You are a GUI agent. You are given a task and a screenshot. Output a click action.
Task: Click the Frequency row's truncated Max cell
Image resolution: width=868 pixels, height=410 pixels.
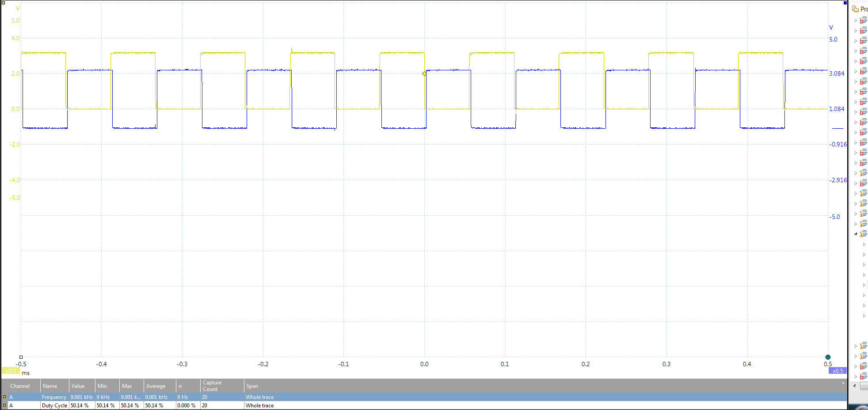point(131,397)
